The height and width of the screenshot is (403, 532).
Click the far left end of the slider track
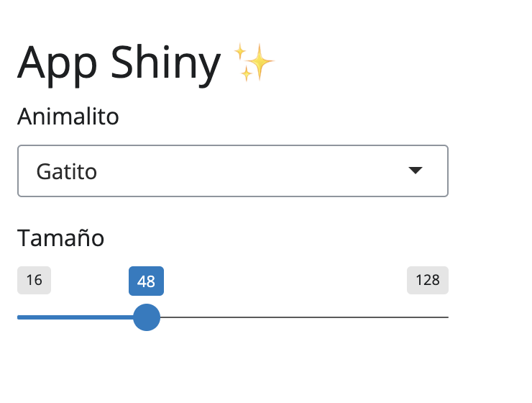pyautogui.click(x=19, y=317)
